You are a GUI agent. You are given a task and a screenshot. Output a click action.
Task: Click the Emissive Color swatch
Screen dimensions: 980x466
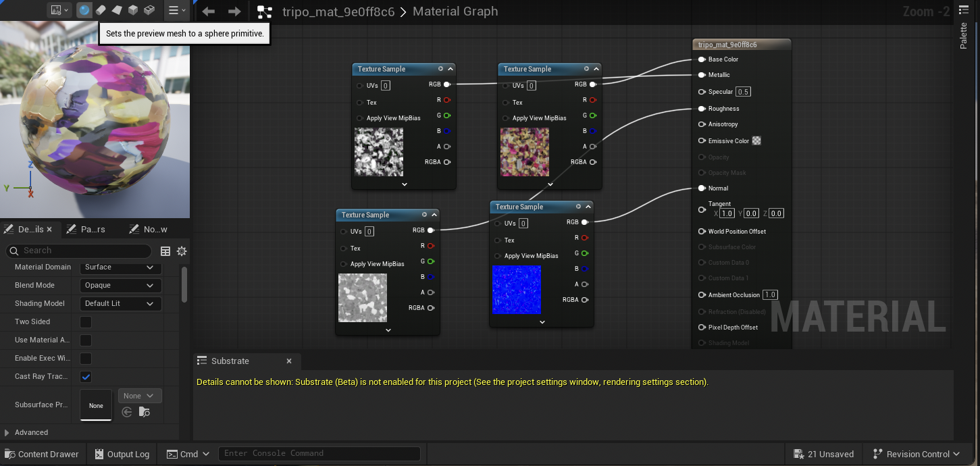tap(756, 141)
